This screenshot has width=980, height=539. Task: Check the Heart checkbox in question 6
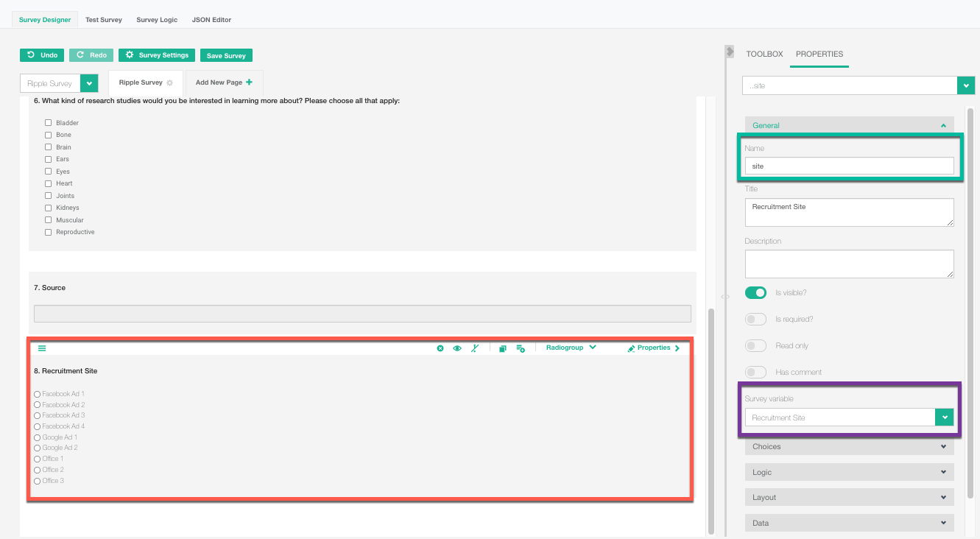pos(49,183)
